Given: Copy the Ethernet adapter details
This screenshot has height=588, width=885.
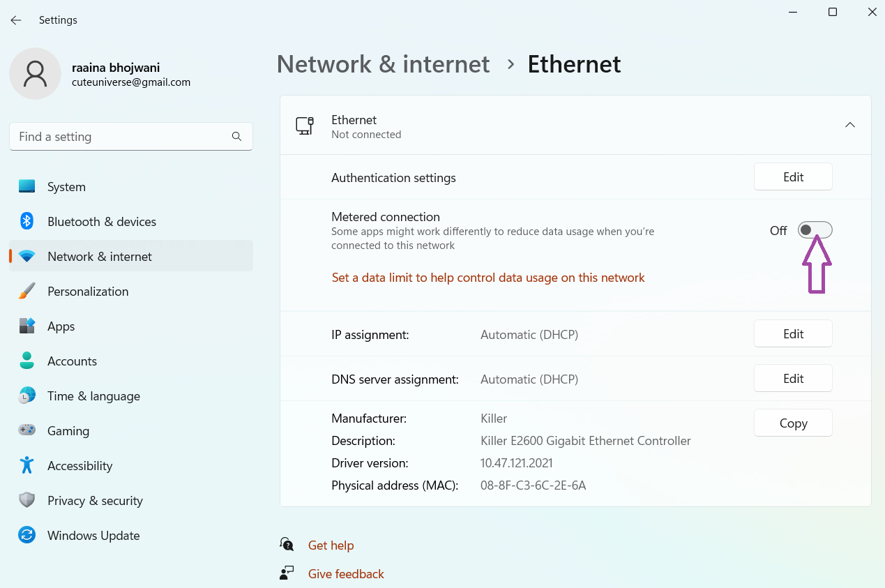Looking at the screenshot, I should pos(793,423).
